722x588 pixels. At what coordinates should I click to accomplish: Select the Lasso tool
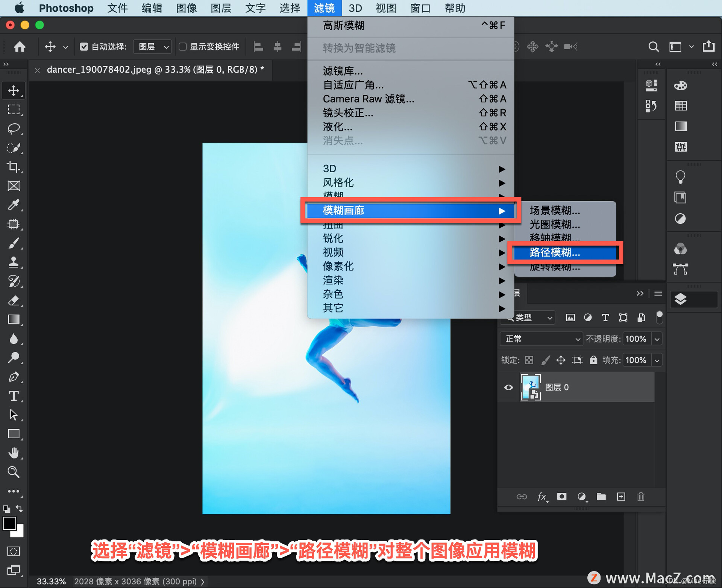[14, 129]
